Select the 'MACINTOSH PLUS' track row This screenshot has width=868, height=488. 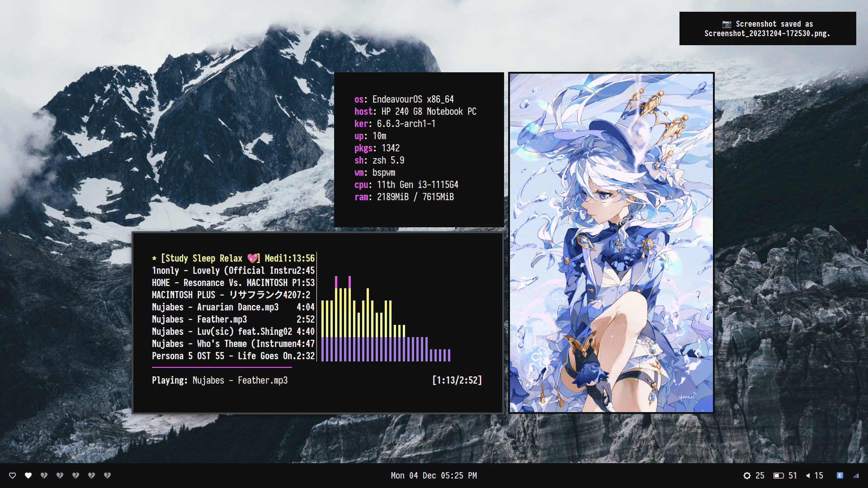point(233,295)
